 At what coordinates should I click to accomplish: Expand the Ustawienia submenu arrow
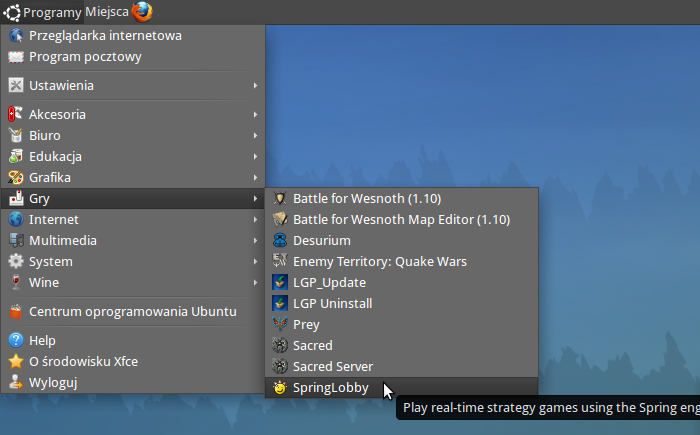255,85
